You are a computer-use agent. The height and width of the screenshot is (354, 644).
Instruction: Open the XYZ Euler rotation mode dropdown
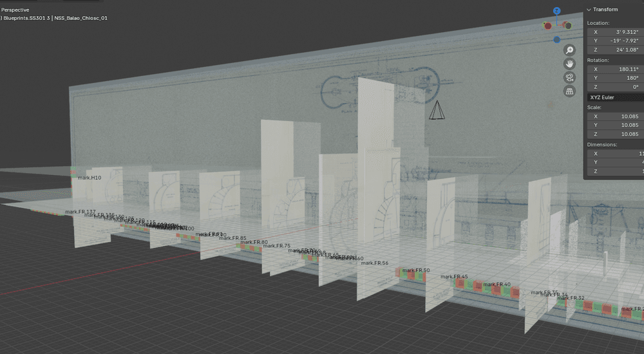click(616, 97)
